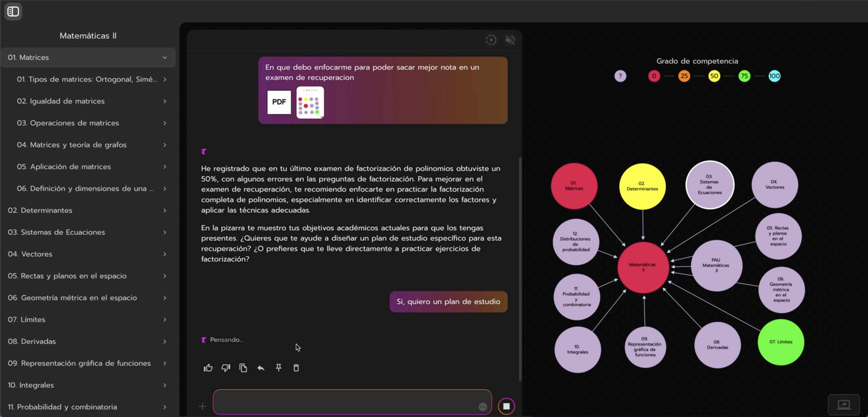Click the thumbs up feedback icon
868x417 pixels.
[x=208, y=368]
